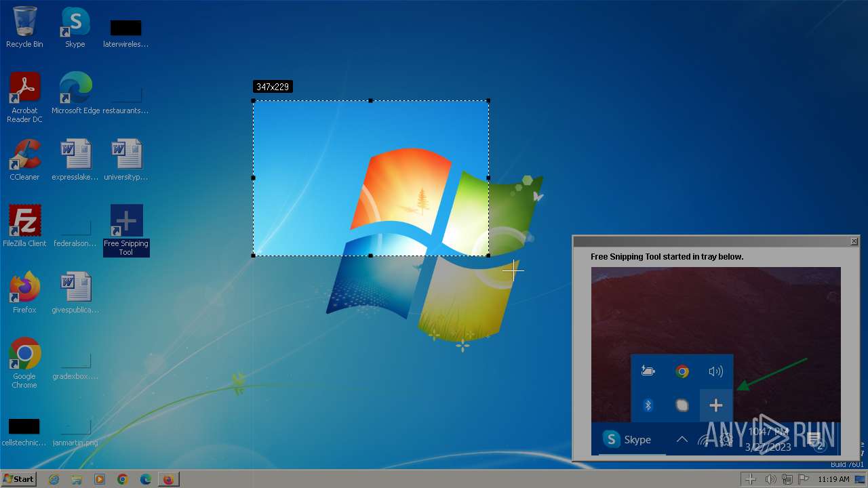The width and height of the screenshot is (868, 488).
Task: Click the bottom-center selection handle
Action: pos(370,256)
